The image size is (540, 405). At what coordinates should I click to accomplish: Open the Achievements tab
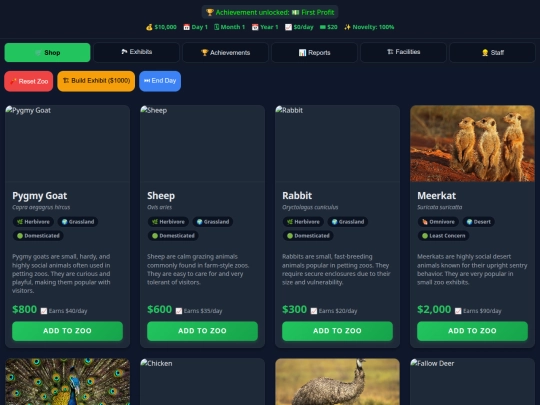pos(225,52)
